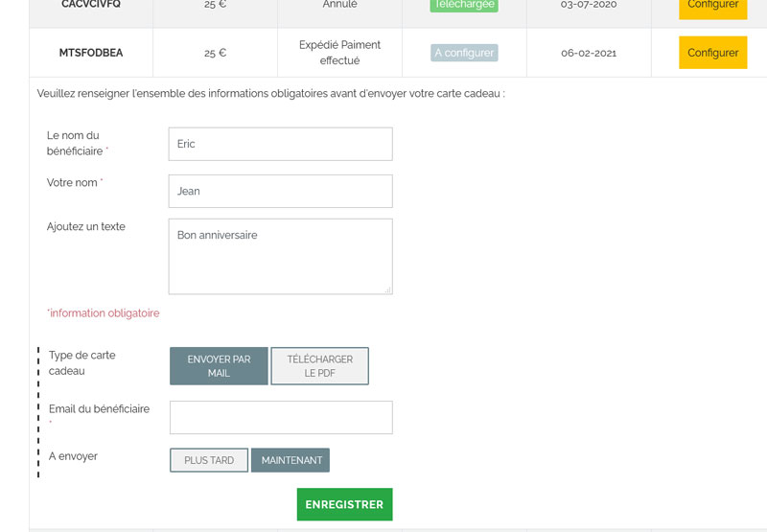Viewport: 767px width, 532px height.
Task: Click the green Enregistrer button
Action: click(x=344, y=504)
